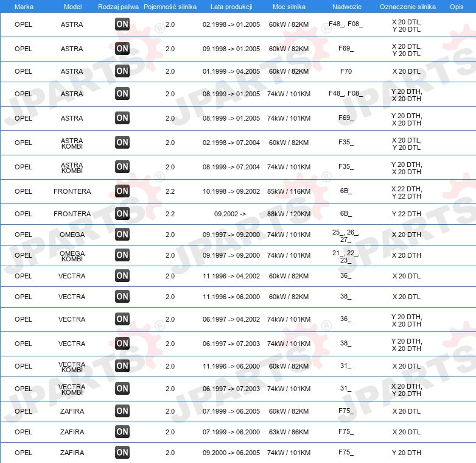476x463 pixels.
Task: Click the Lata produkcji column header
Action: point(231,7)
